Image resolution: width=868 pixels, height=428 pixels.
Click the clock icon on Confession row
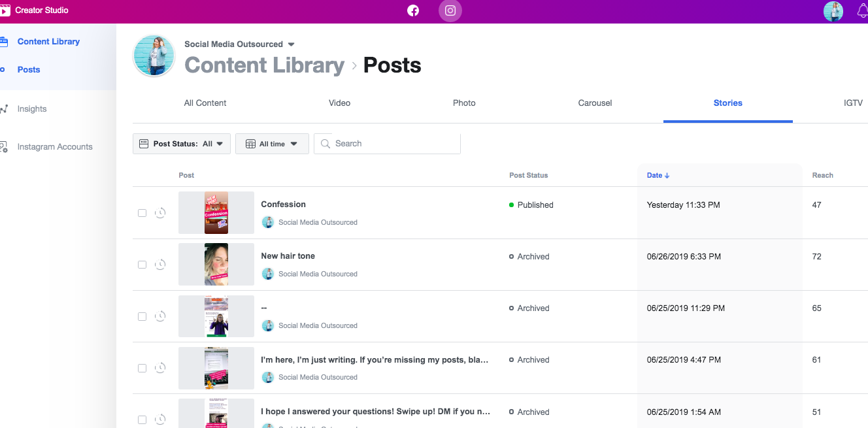pyautogui.click(x=160, y=212)
